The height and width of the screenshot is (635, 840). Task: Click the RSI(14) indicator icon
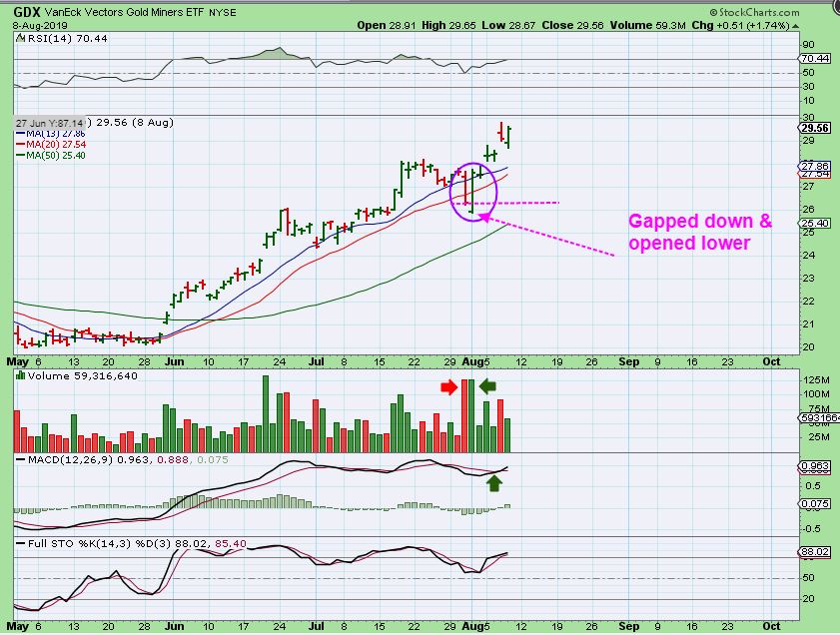(x=20, y=38)
